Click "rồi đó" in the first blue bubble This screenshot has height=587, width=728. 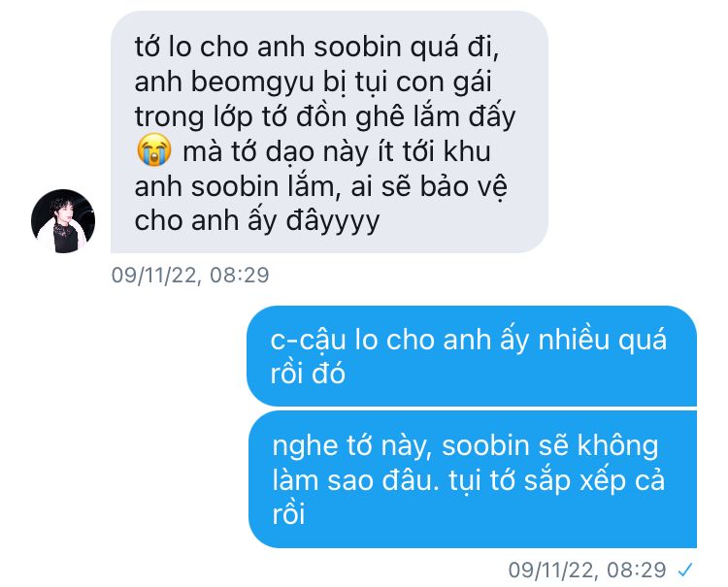[x=308, y=374]
